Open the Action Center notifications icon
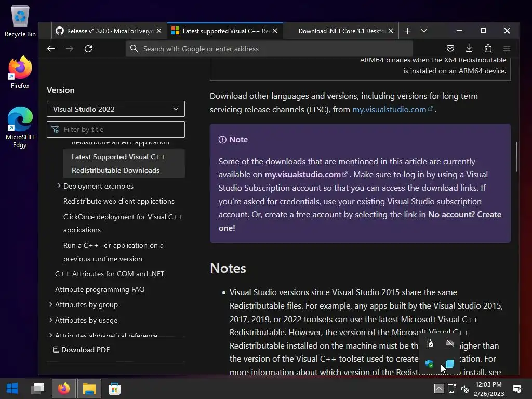The width and height of the screenshot is (532, 399). click(517, 389)
